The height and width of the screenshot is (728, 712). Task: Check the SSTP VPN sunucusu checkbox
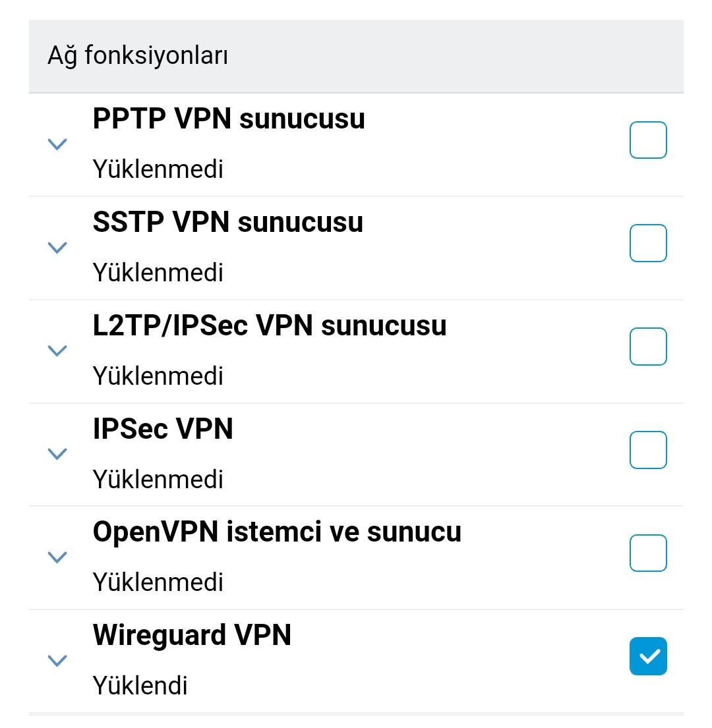(648, 243)
